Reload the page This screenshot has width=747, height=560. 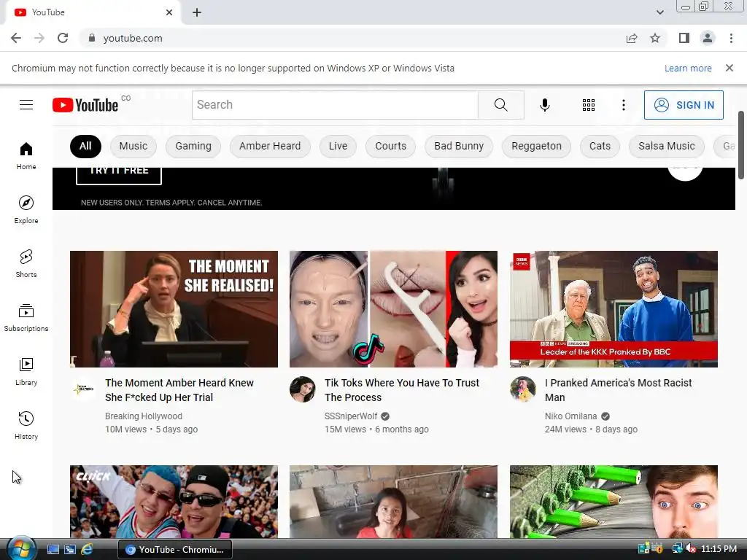coord(63,38)
